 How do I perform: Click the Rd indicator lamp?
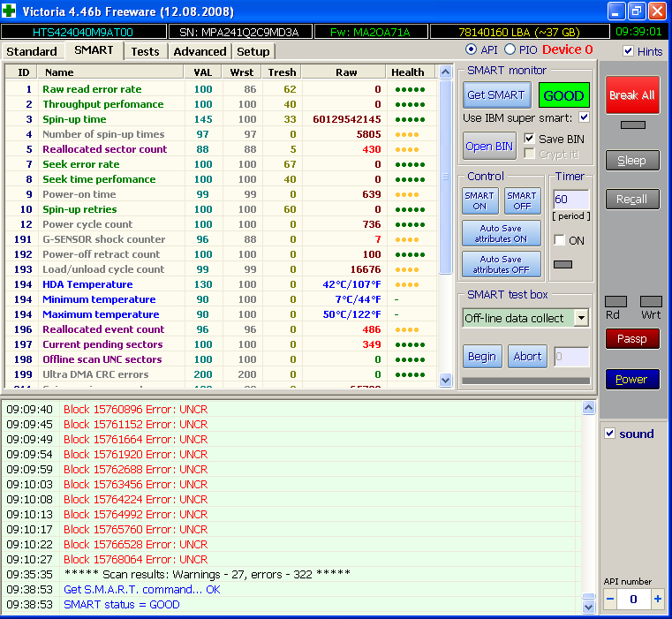pyautogui.click(x=615, y=301)
